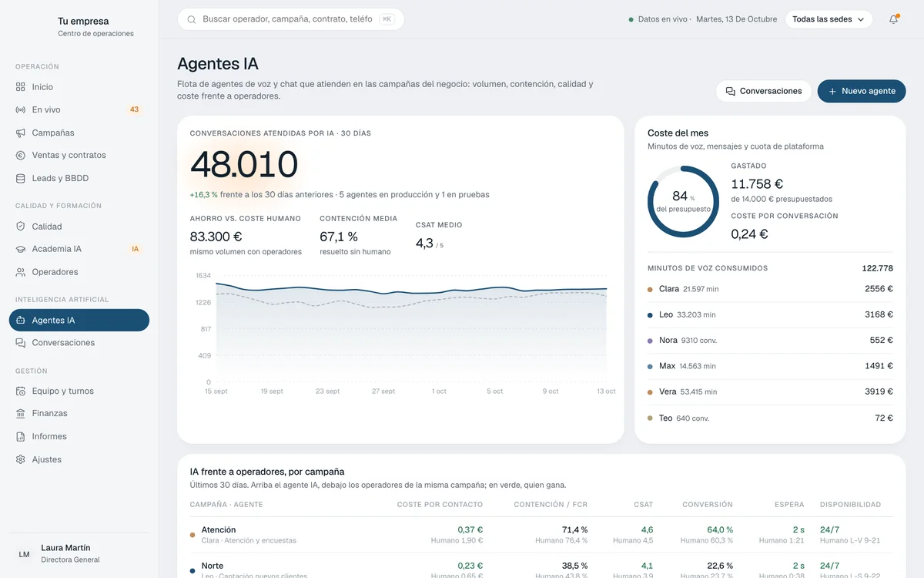The height and width of the screenshot is (578, 924).
Task: Click the Informes document icon
Action: point(21,436)
